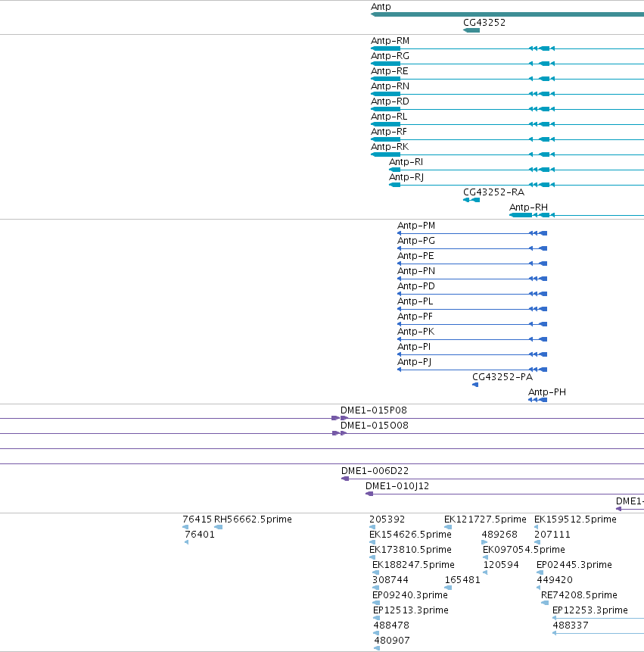Select transcript Antp-RN
The width and height of the screenshot is (644, 652).
point(390,86)
